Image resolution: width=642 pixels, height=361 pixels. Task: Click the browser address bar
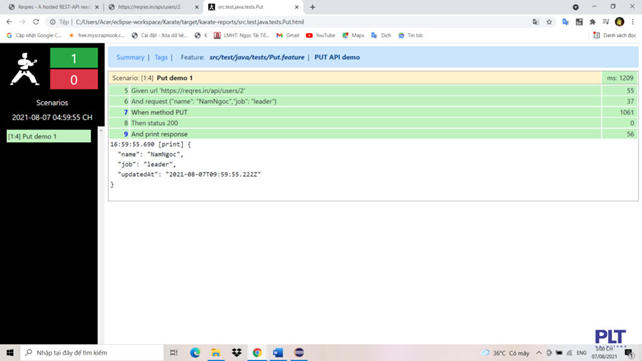(x=295, y=22)
